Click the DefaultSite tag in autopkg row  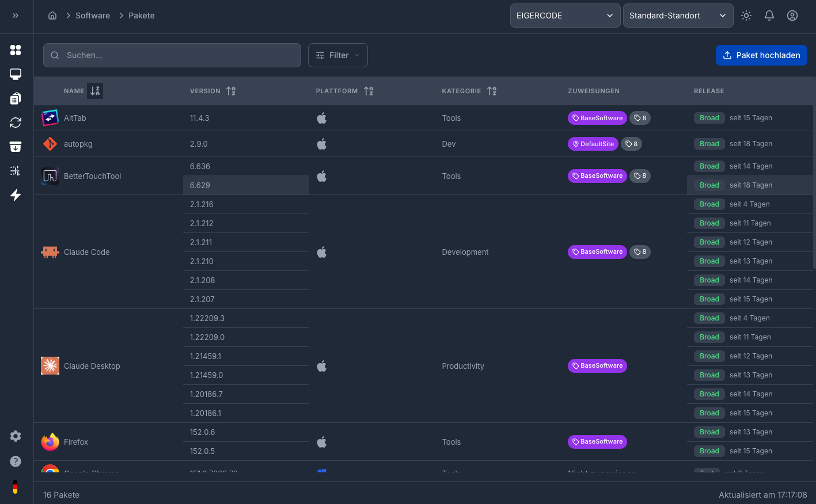593,144
